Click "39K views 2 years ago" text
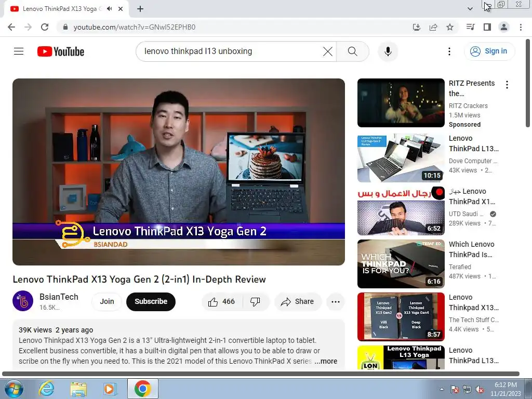Viewport: 532px width, 399px height. click(x=56, y=330)
